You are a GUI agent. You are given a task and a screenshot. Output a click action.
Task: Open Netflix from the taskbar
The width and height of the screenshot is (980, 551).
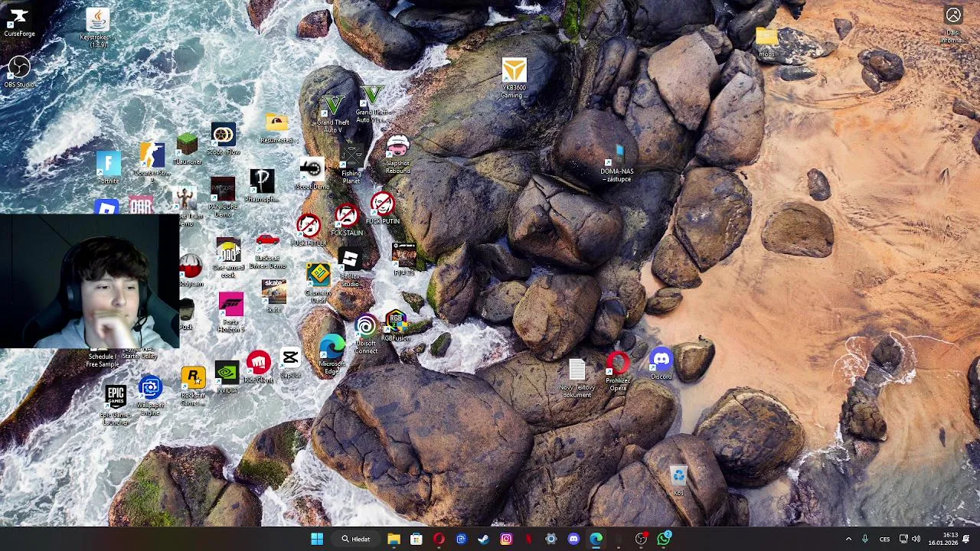[528, 539]
